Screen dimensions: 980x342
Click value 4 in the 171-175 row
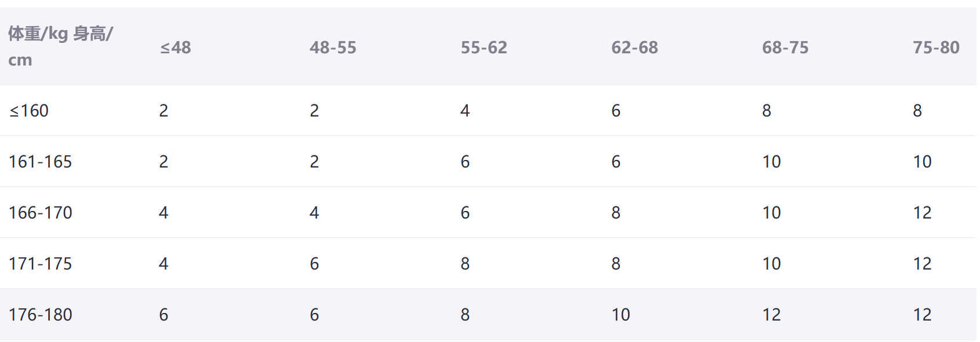(x=164, y=264)
